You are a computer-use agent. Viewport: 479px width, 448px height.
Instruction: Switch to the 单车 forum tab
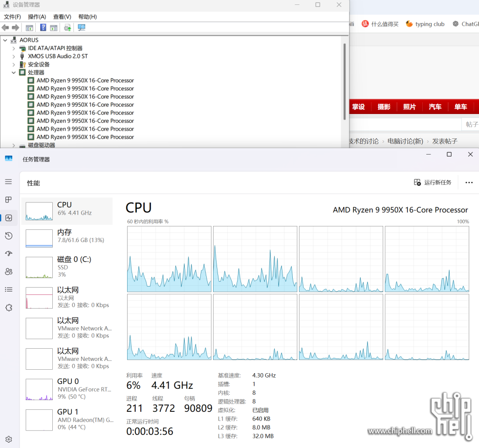(x=460, y=107)
